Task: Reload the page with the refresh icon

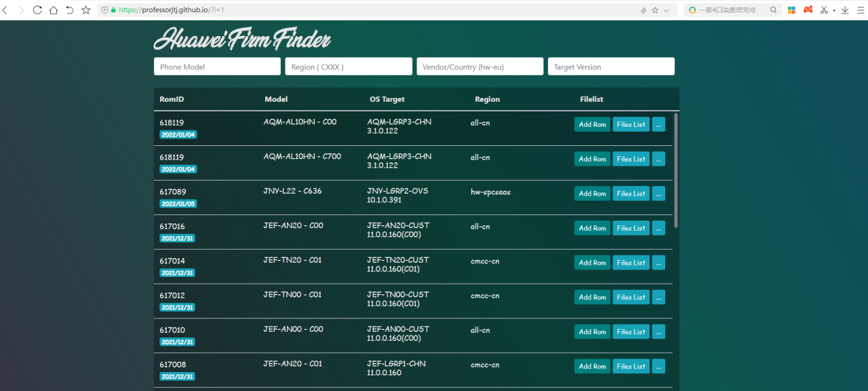Action: point(37,10)
